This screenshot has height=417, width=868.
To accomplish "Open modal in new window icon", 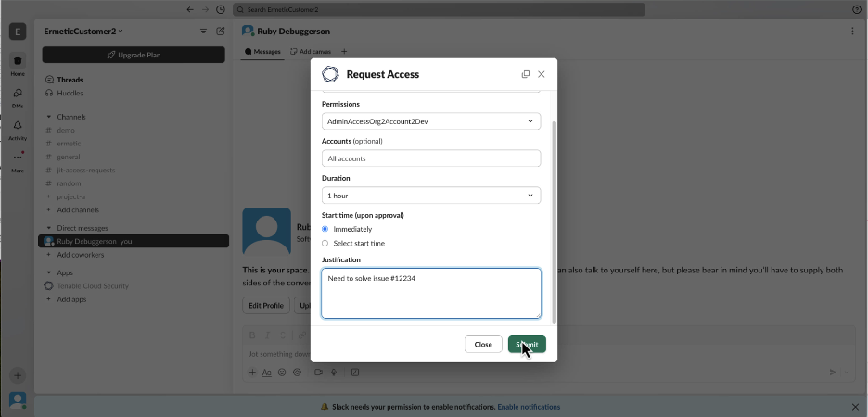I will [x=525, y=74].
